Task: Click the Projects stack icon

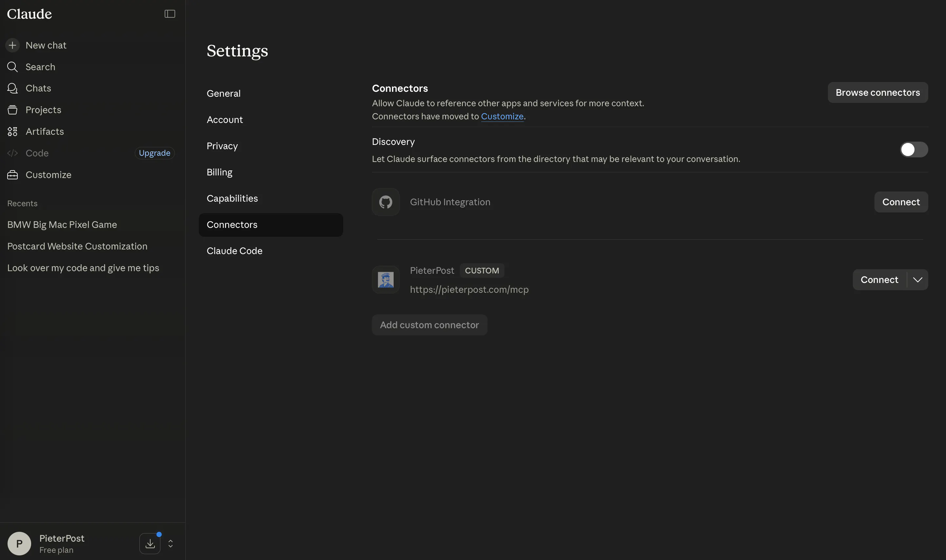Action: point(12,110)
